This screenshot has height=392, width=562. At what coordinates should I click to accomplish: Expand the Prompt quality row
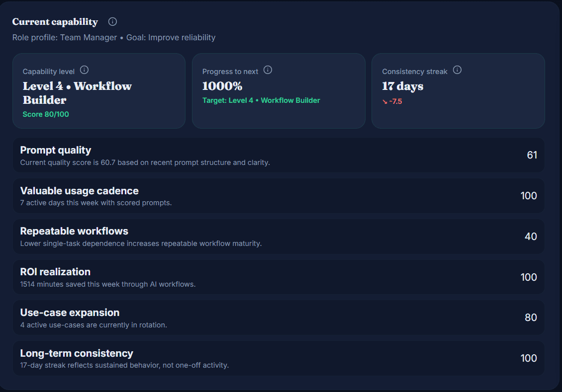279,155
